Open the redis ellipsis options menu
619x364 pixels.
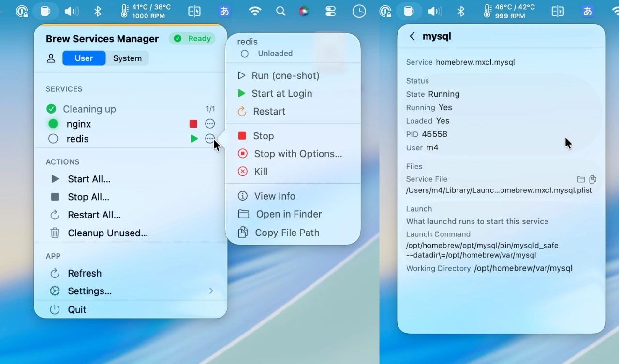[210, 139]
